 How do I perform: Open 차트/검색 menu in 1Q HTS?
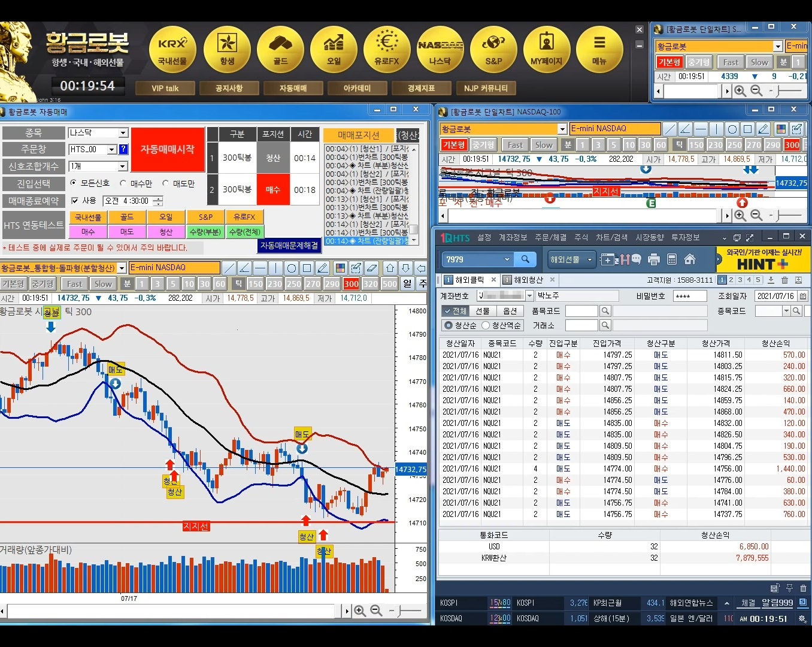[612, 238]
